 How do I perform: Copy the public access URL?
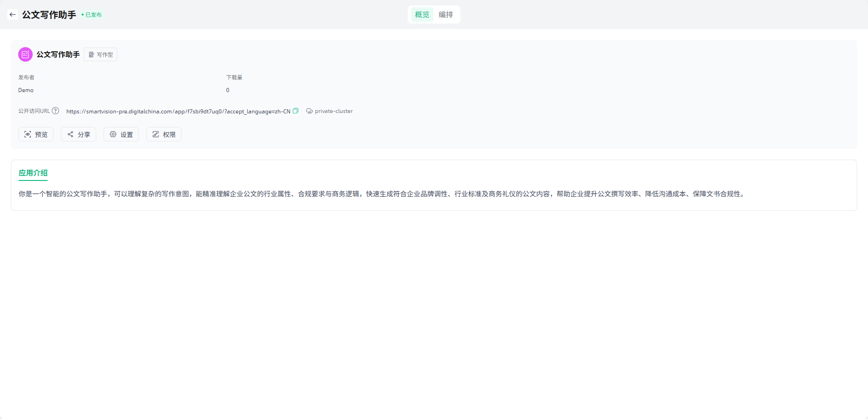coord(296,111)
